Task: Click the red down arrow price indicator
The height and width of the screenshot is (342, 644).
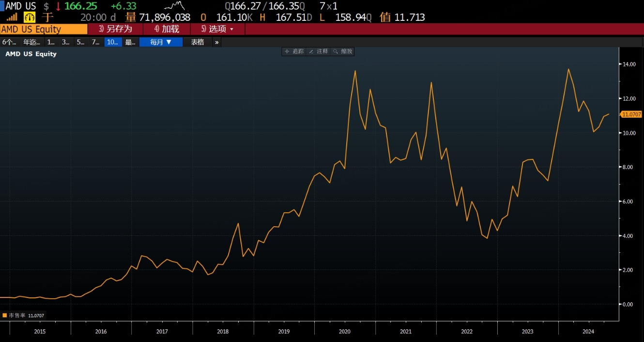Action: coord(58,6)
